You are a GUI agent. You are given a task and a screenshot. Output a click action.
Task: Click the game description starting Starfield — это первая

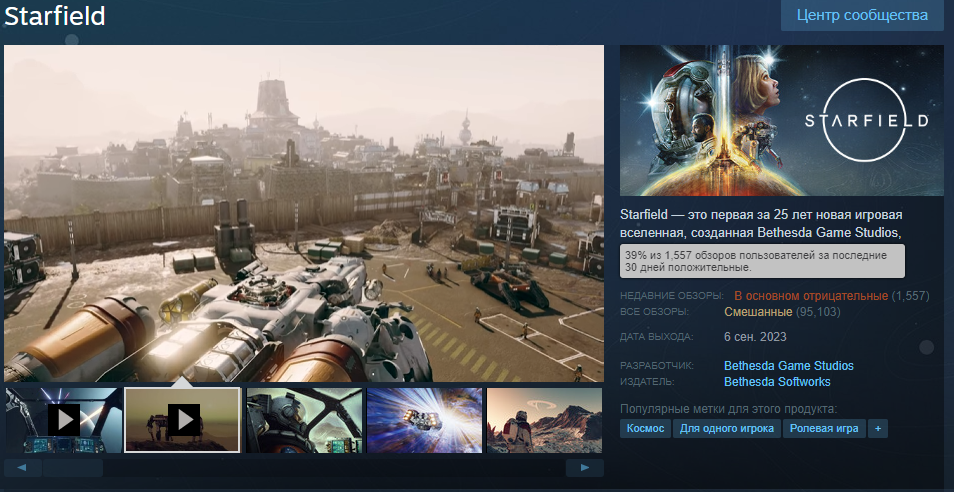pos(761,223)
